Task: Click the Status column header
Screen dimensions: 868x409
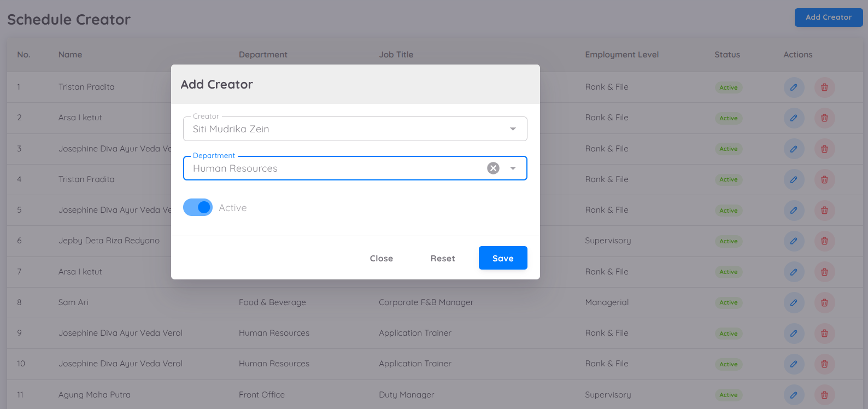Action: click(727, 55)
